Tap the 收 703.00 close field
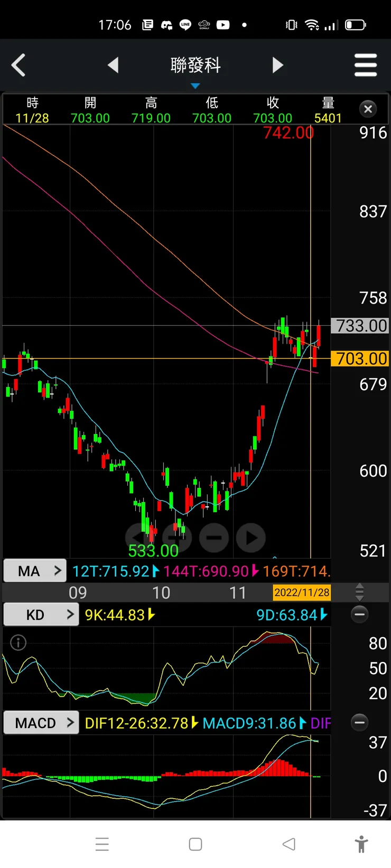This screenshot has height=868, width=391. (x=273, y=110)
